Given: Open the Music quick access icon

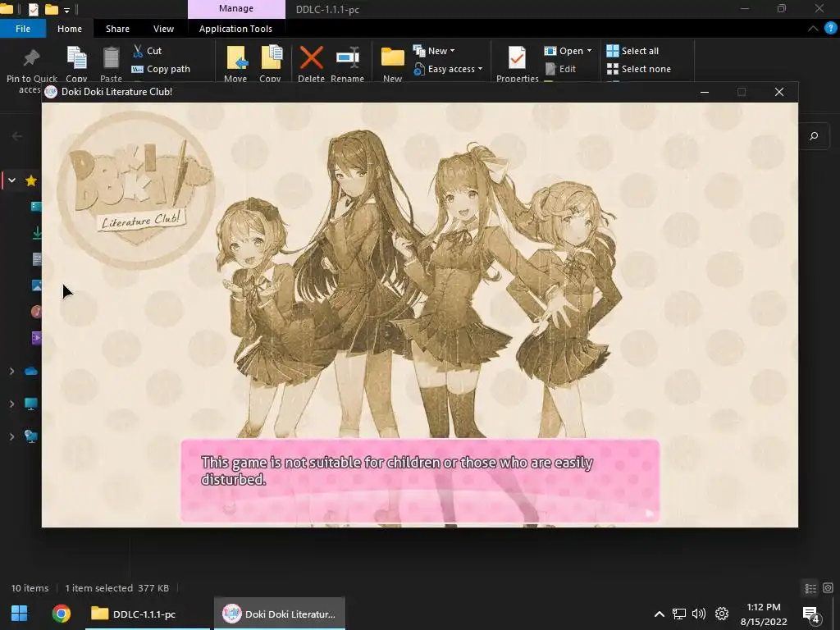Looking at the screenshot, I should coord(36,311).
